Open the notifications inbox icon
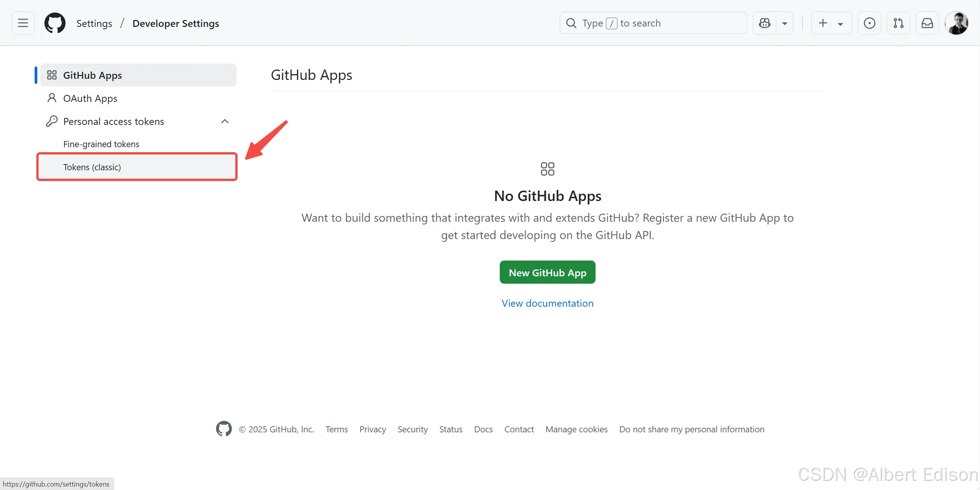Viewport: 980px width, 490px height. 927,23
